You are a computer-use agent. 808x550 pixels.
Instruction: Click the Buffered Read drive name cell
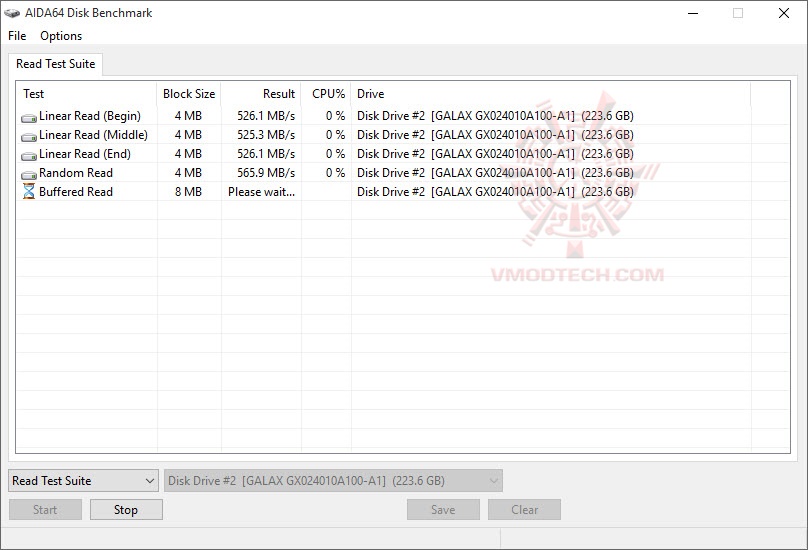pos(495,192)
